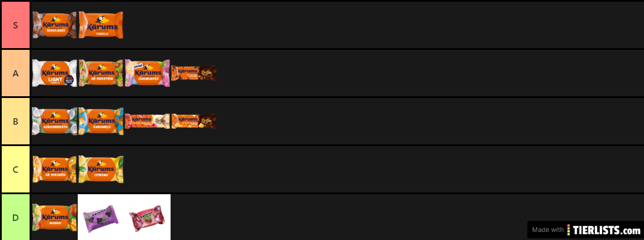644x240 pixels.
Task: Select the Kārums Ar Riekstiem hazelnut snack
Action: [x=101, y=73]
